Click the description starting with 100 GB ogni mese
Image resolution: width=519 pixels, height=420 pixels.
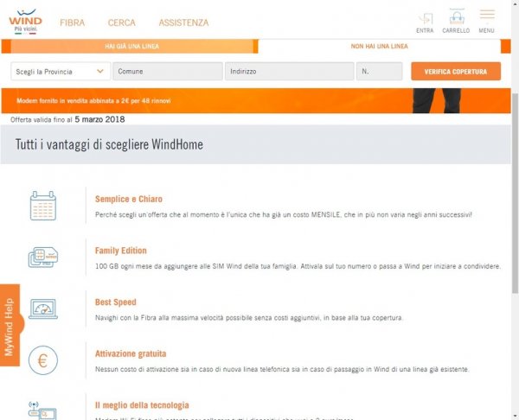pos(298,266)
